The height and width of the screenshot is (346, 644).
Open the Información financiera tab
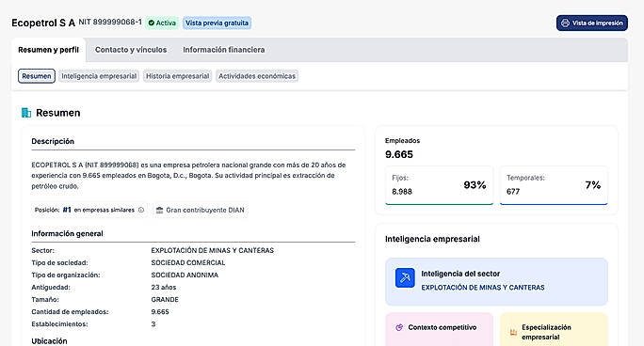(224, 50)
